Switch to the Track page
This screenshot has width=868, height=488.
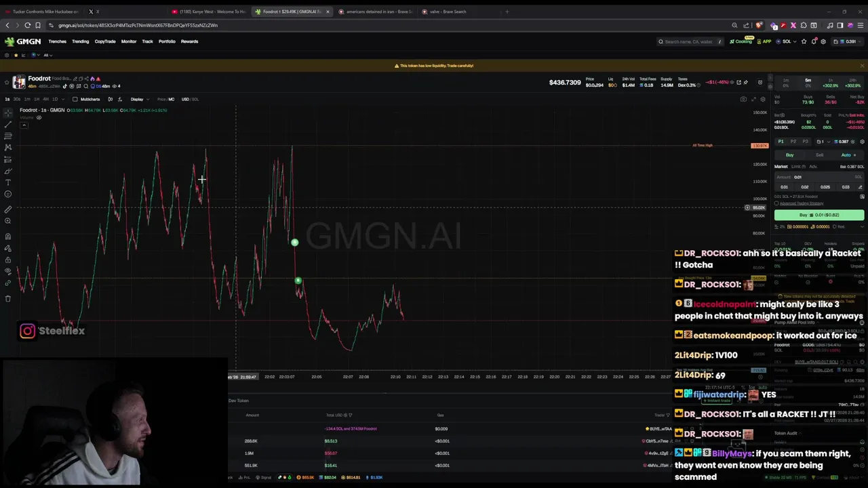tap(147, 41)
